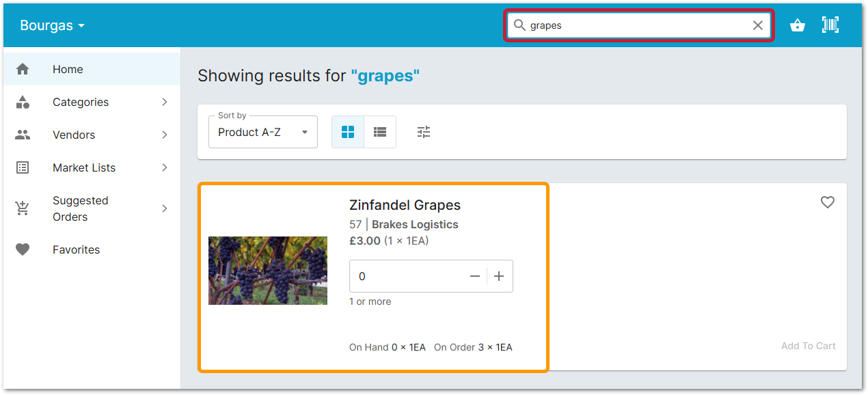Switch to list view
868x395 pixels.
coord(380,132)
